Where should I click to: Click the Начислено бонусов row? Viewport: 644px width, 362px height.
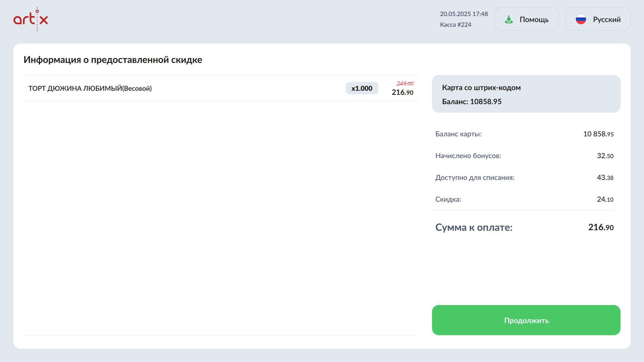click(524, 156)
